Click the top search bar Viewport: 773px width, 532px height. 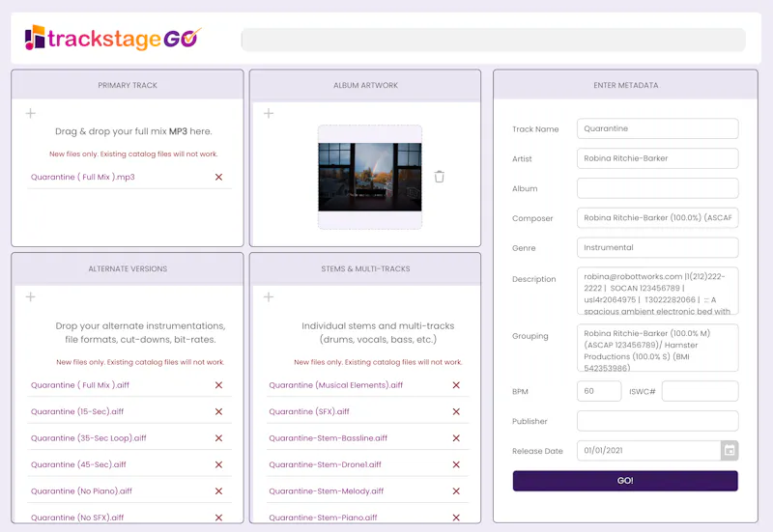point(493,40)
